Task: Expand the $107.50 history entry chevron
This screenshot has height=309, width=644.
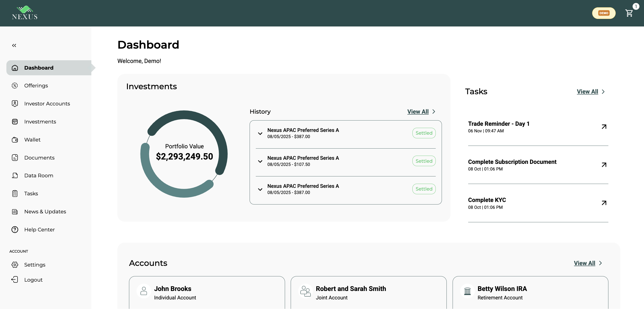Action: click(x=260, y=161)
